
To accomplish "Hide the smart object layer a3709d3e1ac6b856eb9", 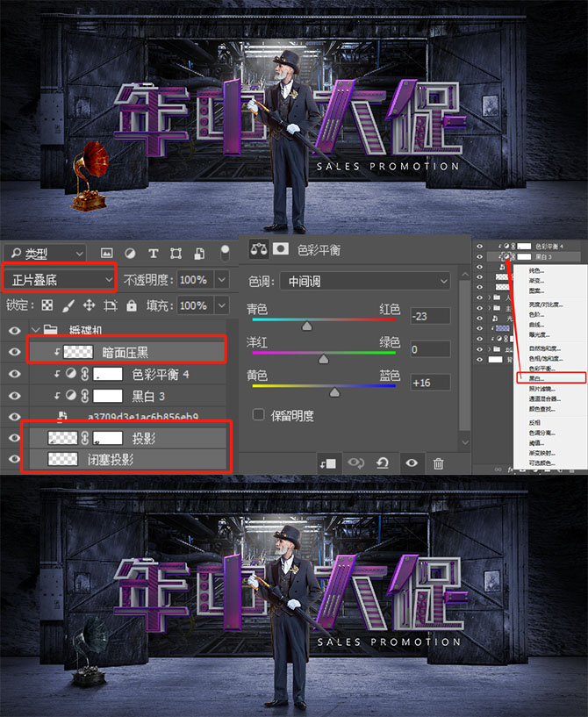I will pyautogui.click(x=15, y=416).
